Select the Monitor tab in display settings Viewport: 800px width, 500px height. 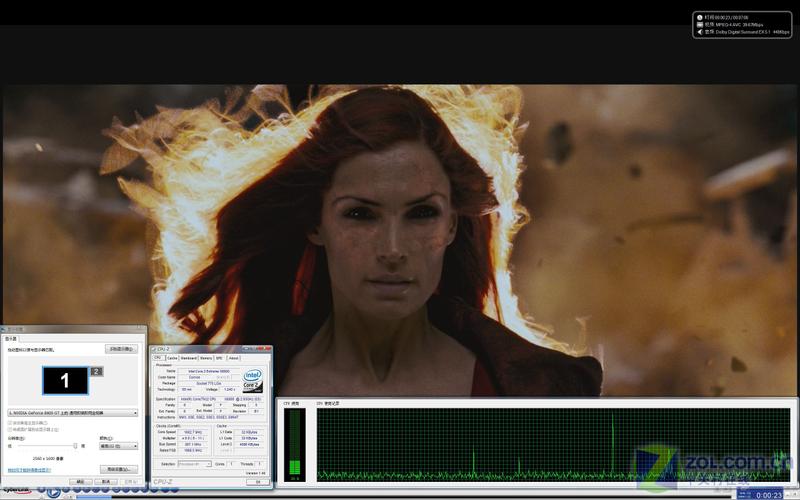[x=11, y=339]
